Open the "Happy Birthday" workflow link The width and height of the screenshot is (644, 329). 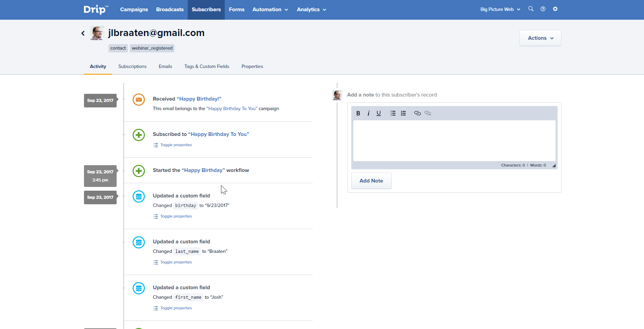pos(203,170)
